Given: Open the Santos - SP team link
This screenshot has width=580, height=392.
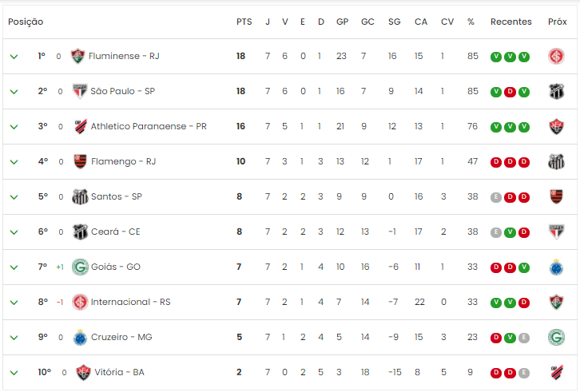Looking at the screenshot, I should [117, 196].
